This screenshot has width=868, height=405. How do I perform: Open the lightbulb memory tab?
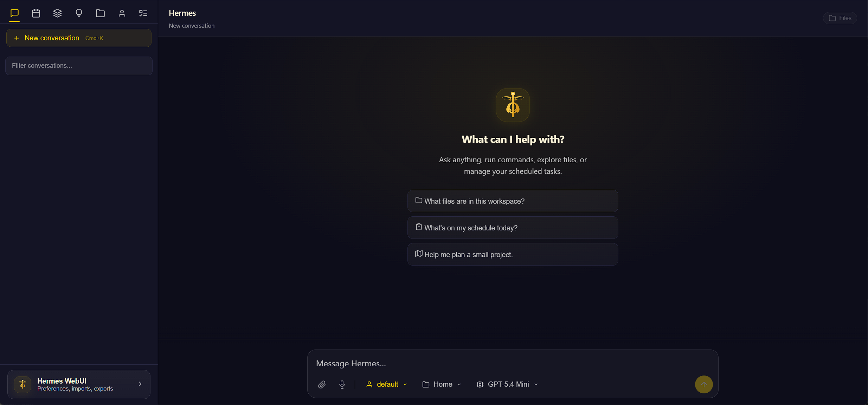click(79, 13)
